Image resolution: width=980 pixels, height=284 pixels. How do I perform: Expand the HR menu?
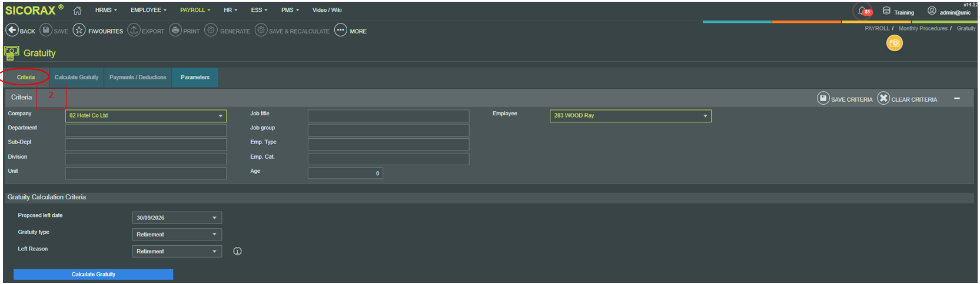pos(230,10)
